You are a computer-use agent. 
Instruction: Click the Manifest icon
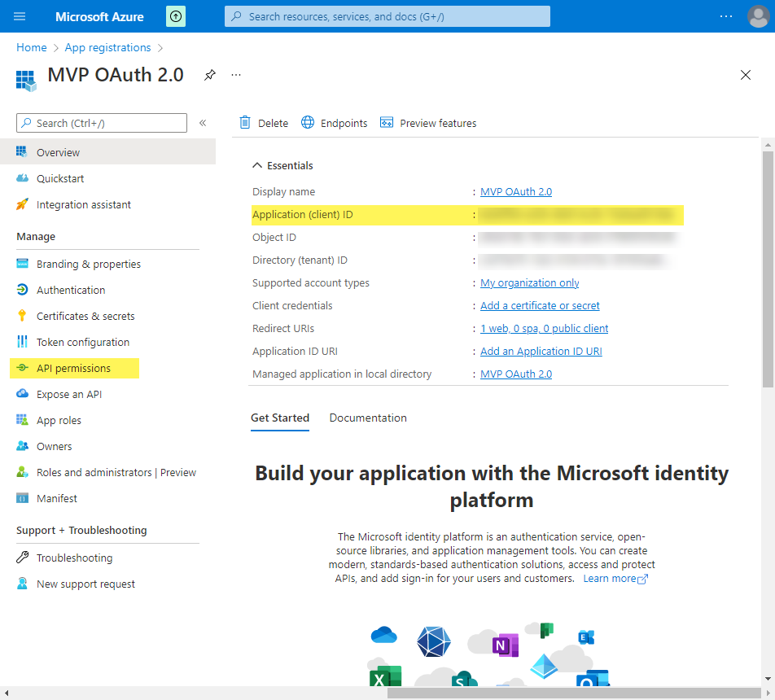pyautogui.click(x=22, y=498)
